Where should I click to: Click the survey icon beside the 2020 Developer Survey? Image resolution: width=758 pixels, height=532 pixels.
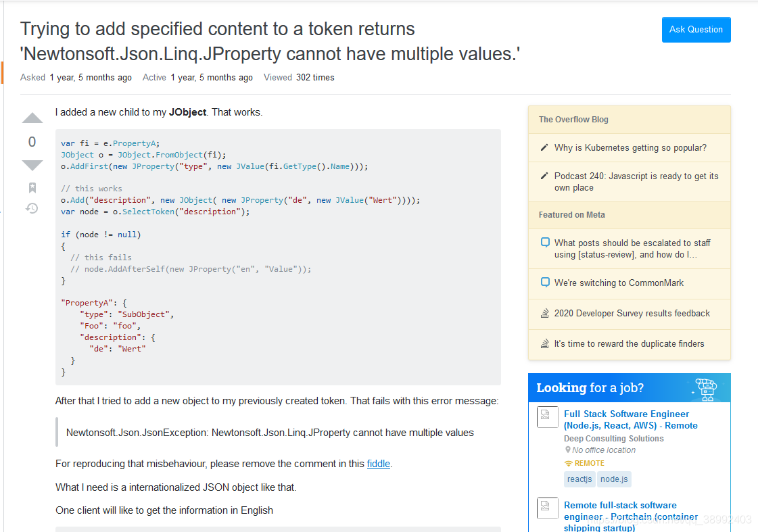coord(545,313)
